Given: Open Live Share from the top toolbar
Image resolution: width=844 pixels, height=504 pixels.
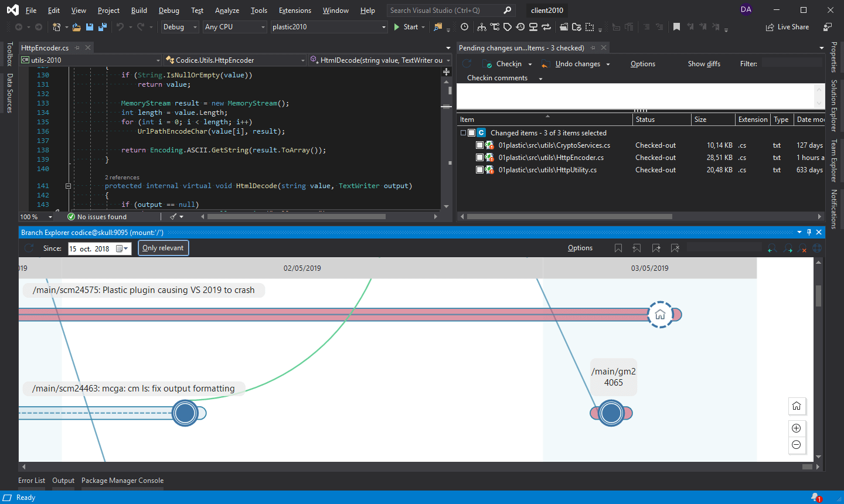Looking at the screenshot, I should tap(787, 27).
